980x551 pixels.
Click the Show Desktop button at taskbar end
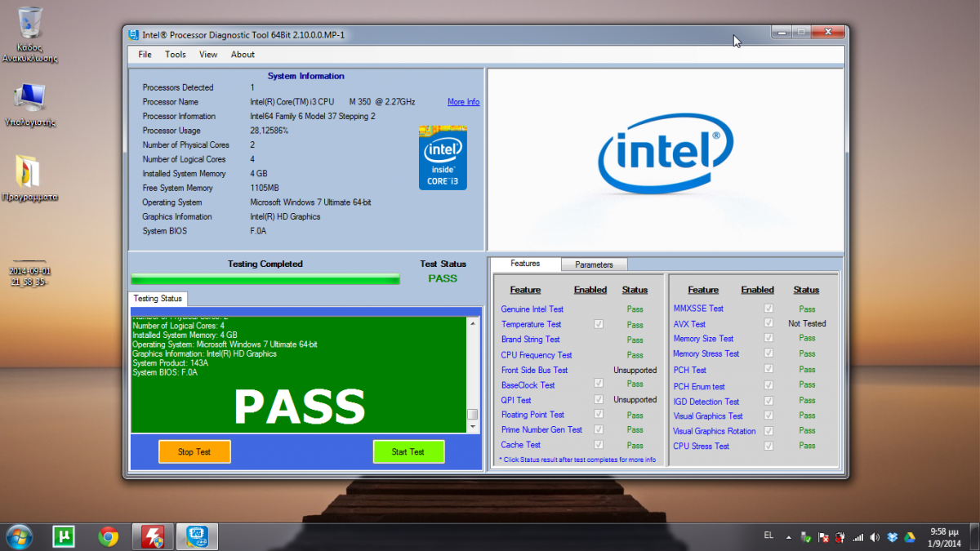[x=973, y=536]
